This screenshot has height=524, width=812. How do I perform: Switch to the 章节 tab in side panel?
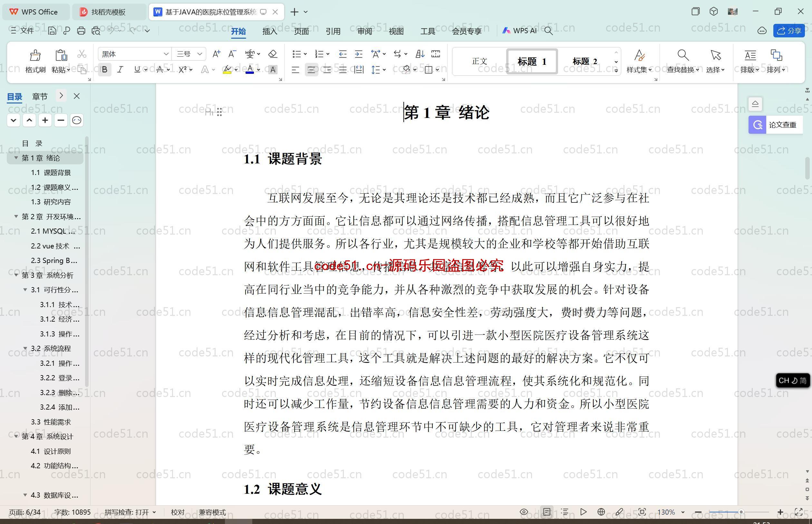coord(40,96)
